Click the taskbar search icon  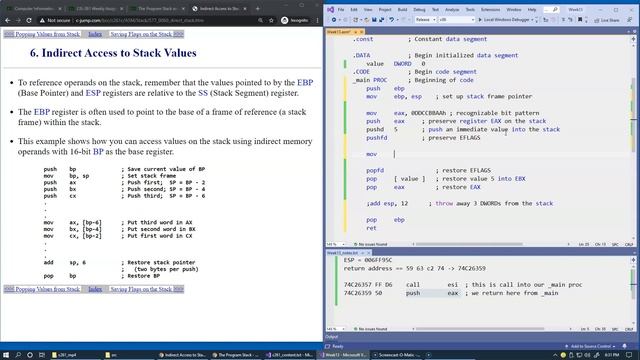coord(18,355)
